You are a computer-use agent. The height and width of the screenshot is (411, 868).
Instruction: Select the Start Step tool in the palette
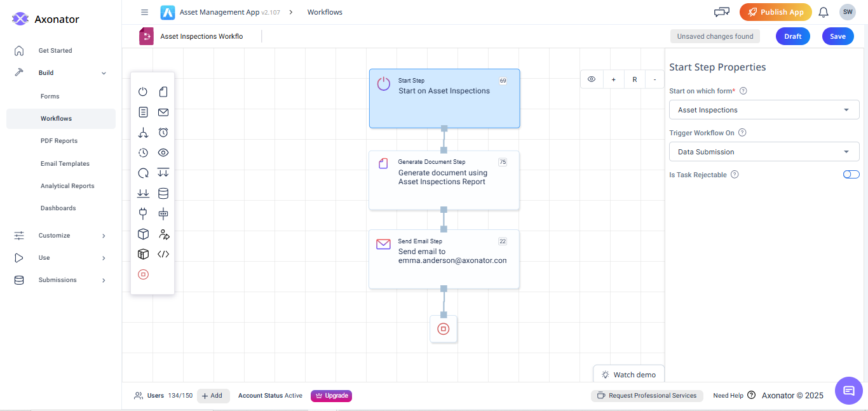point(143,91)
